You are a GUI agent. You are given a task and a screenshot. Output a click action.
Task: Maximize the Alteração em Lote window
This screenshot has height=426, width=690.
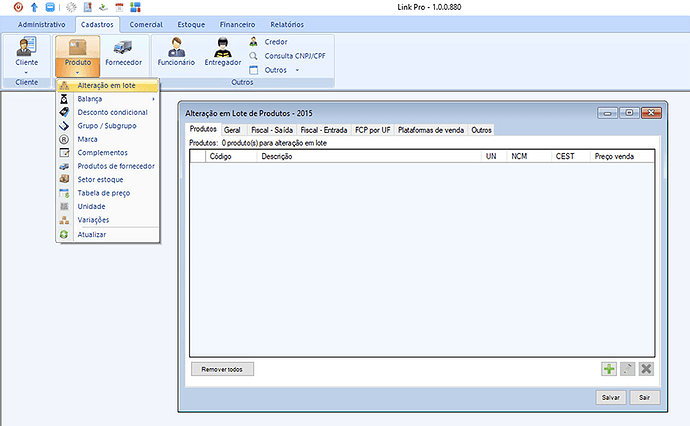[629, 113]
